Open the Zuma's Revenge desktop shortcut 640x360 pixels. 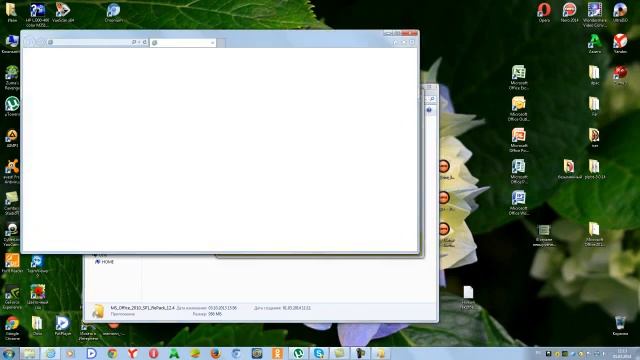(x=12, y=77)
